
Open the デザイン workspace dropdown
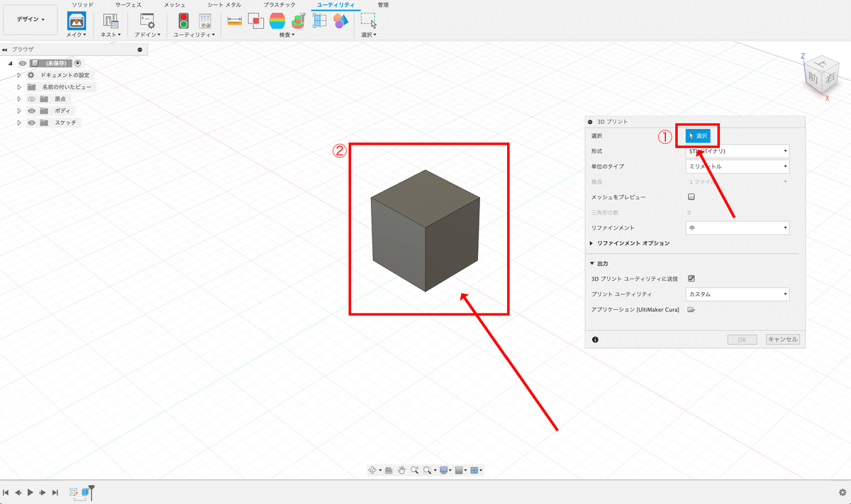click(x=30, y=20)
